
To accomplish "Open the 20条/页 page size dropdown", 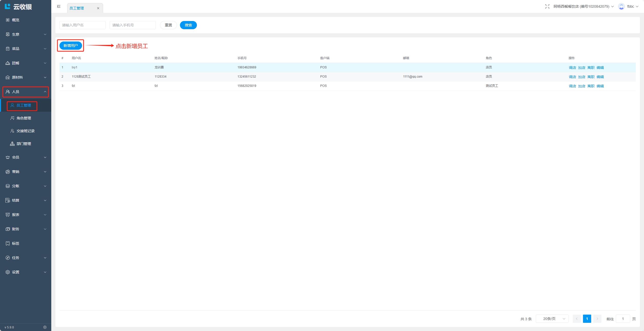I will 552,319.
